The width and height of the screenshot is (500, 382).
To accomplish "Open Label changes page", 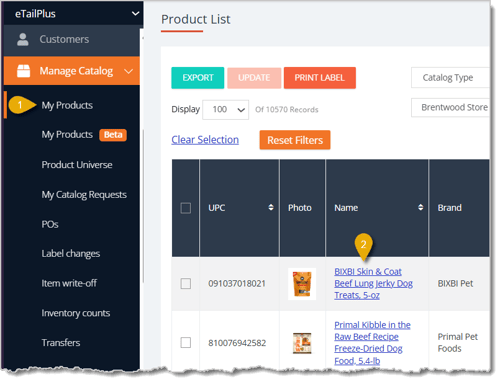I will click(71, 254).
